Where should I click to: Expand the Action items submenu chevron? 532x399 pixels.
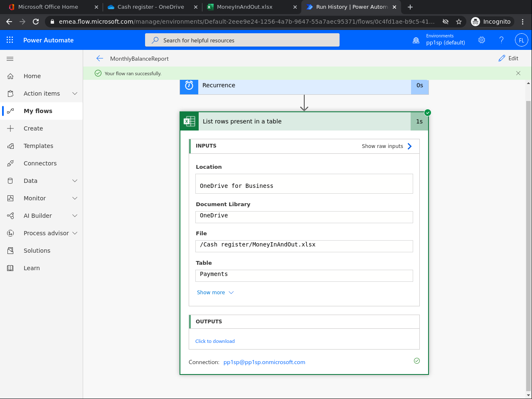coord(75,94)
